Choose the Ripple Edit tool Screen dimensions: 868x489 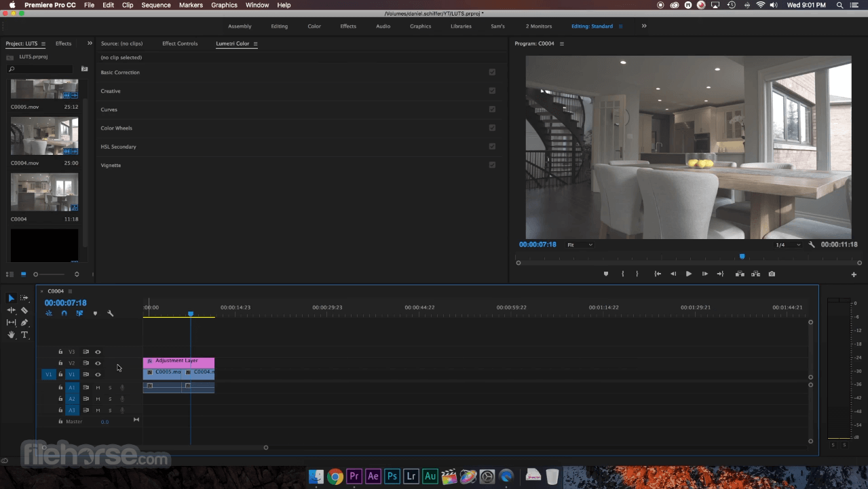click(x=11, y=310)
